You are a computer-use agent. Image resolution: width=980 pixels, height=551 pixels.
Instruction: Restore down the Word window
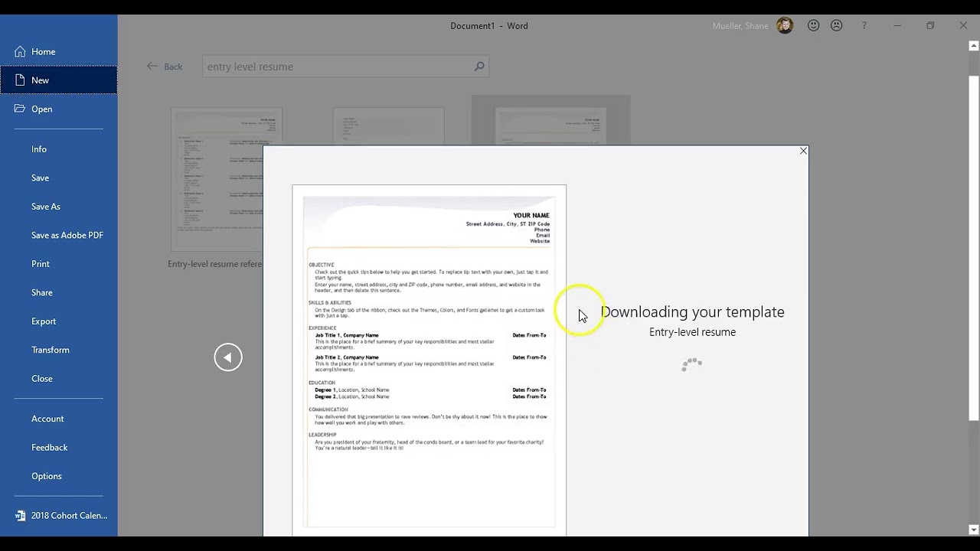930,25
